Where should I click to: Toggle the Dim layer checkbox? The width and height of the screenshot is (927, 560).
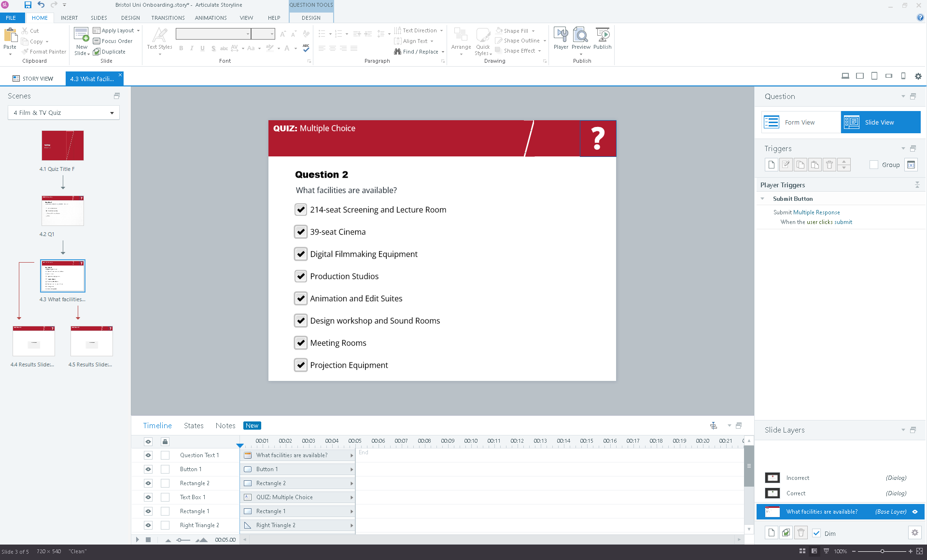(x=816, y=533)
